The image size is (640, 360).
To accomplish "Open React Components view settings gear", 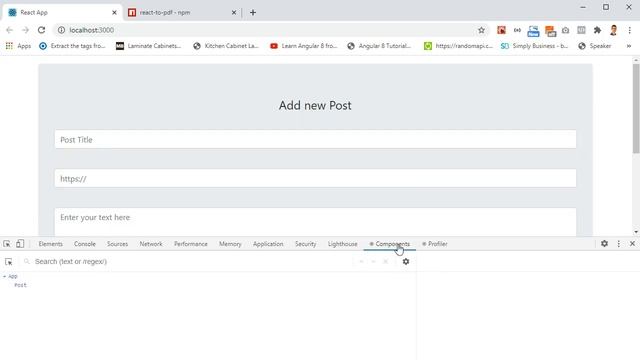I will 406,262.
